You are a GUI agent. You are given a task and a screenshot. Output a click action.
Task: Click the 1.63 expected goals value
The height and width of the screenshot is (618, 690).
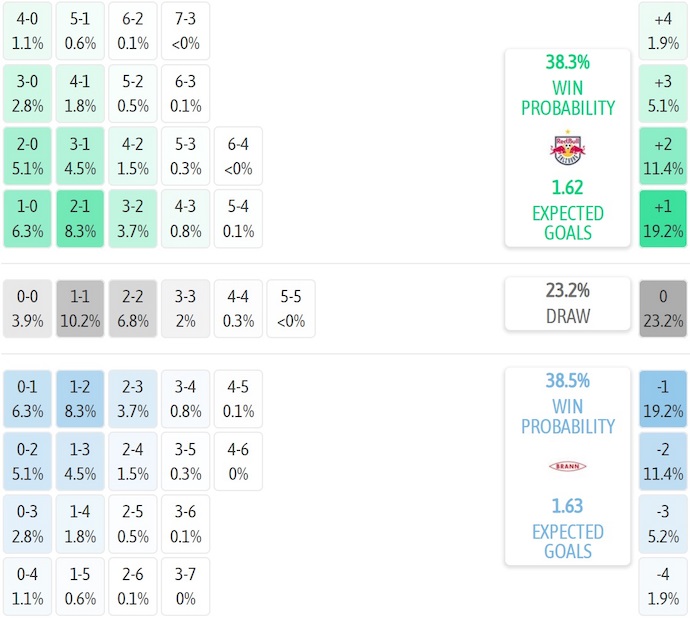point(567,506)
